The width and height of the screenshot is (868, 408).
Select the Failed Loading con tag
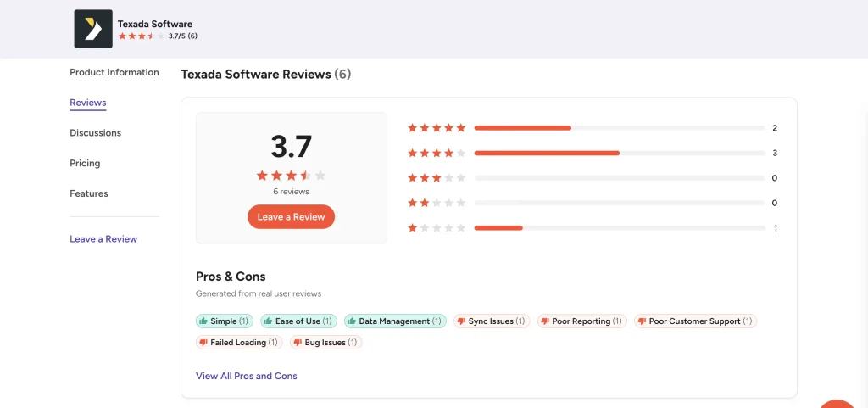(x=239, y=343)
